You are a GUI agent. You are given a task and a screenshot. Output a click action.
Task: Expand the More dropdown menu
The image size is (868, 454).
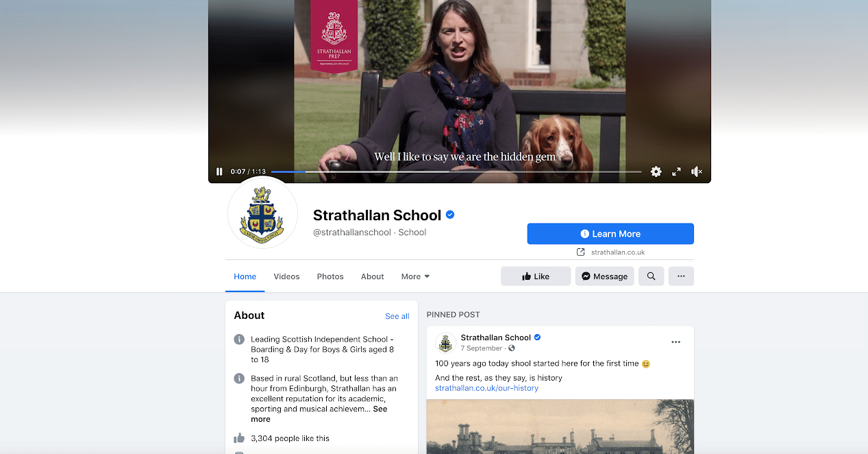[416, 276]
